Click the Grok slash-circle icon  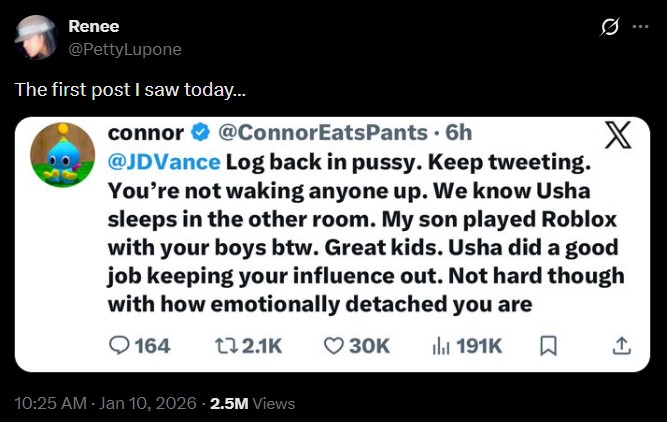tap(608, 28)
